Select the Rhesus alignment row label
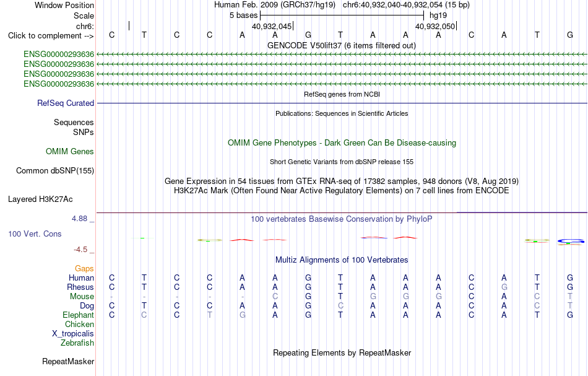The width and height of the screenshot is (588, 376). pyautogui.click(x=80, y=287)
